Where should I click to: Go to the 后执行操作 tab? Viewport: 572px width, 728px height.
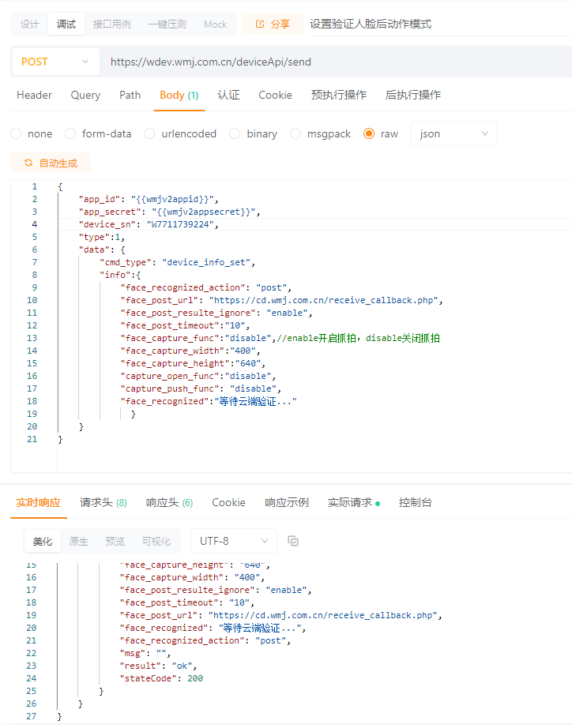[412, 95]
